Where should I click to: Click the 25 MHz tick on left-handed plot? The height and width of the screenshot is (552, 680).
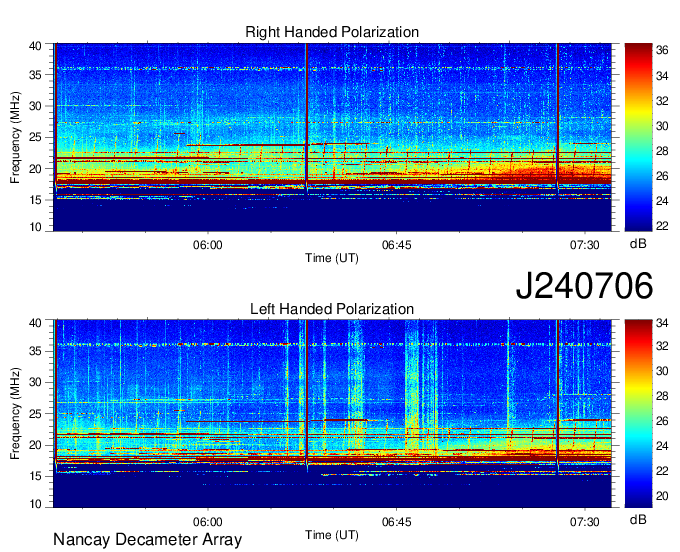pyautogui.click(x=35, y=414)
